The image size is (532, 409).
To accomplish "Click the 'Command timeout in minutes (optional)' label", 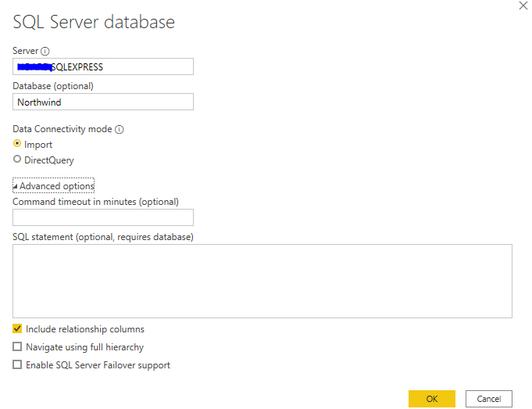I will click(x=95, y=202).
